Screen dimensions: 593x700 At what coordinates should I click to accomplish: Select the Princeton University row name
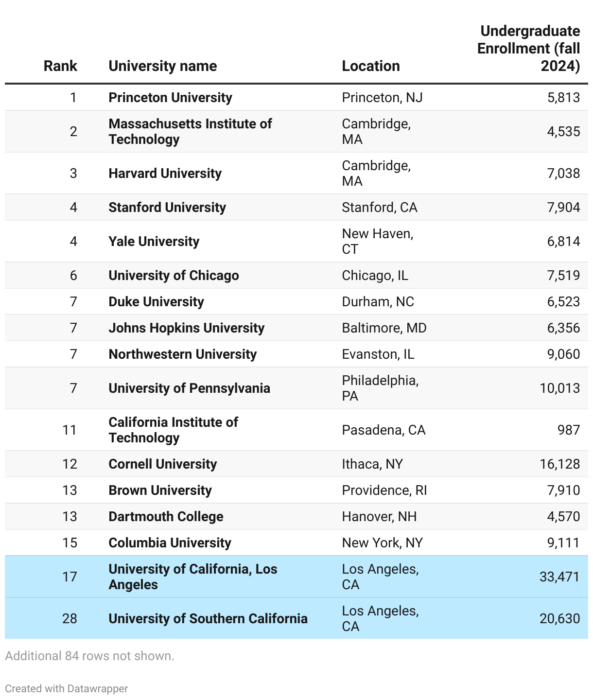[171, 98]
